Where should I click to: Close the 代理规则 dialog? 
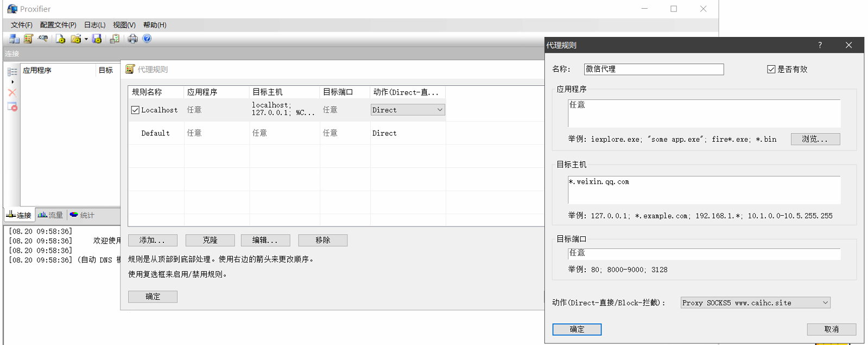click(848, 45)
